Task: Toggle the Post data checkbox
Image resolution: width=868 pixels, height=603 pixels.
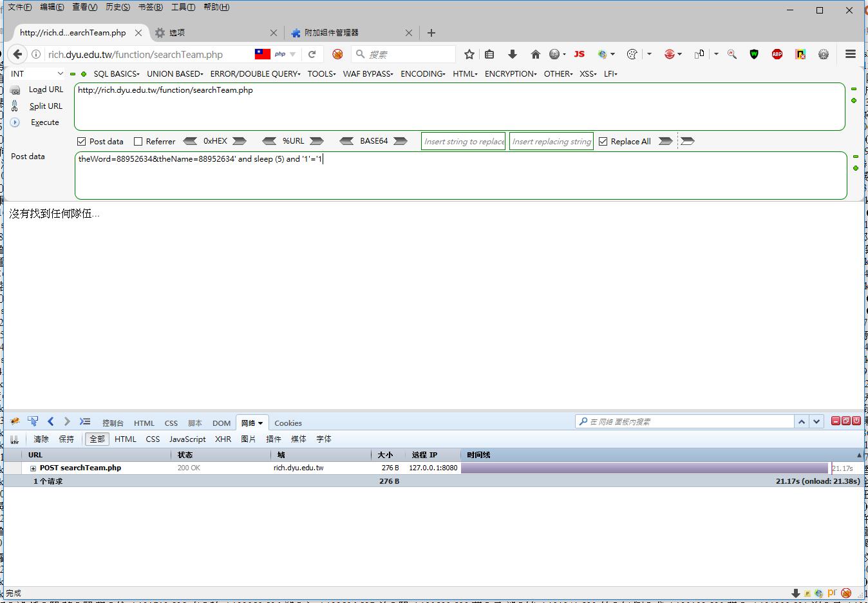Action: point(81,141)
